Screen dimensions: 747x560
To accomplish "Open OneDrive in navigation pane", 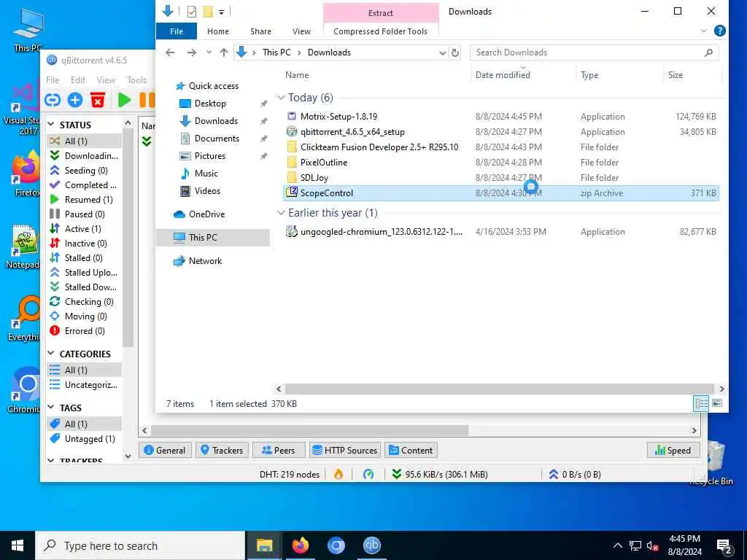I will click(206, 214).
